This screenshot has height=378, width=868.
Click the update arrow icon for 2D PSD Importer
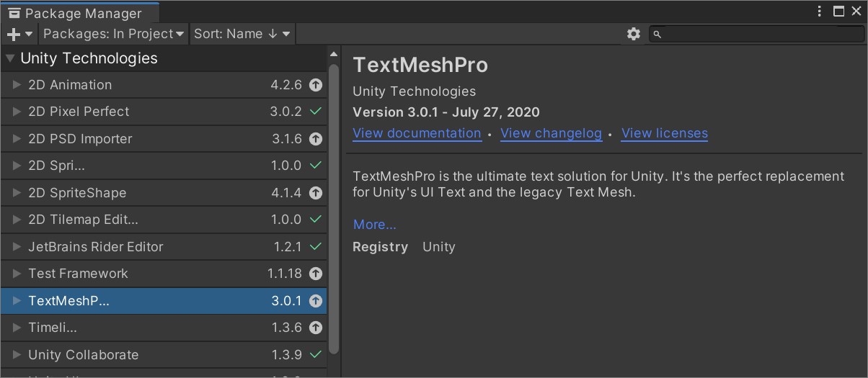(x=315, y=139)
